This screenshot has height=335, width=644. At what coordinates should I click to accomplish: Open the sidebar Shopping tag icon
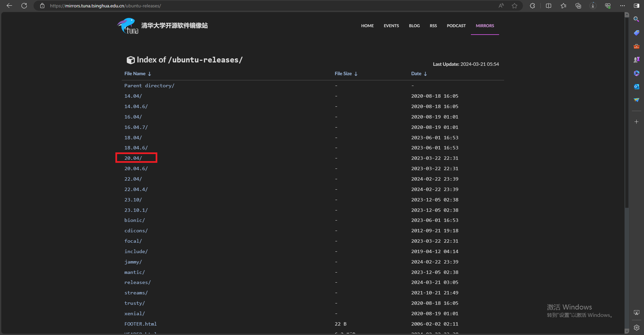click(x=636, y=33)
